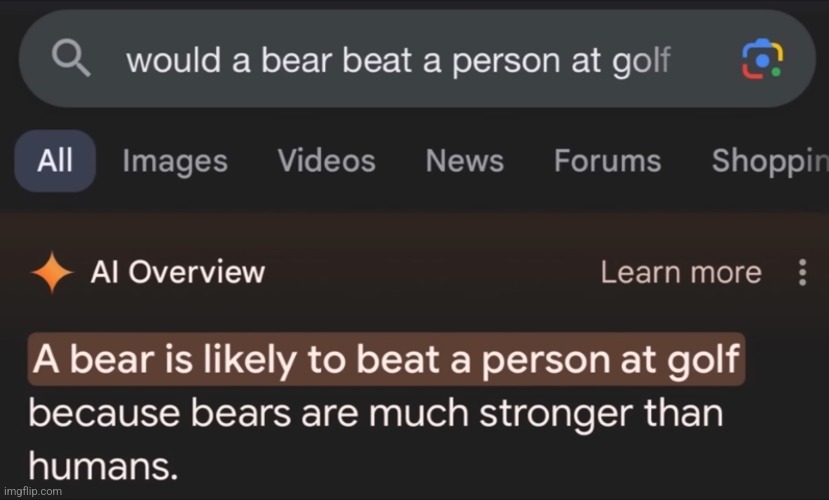Open the Shopping results tab
Viewport: 829px width, 500px height.
[769, 161]
